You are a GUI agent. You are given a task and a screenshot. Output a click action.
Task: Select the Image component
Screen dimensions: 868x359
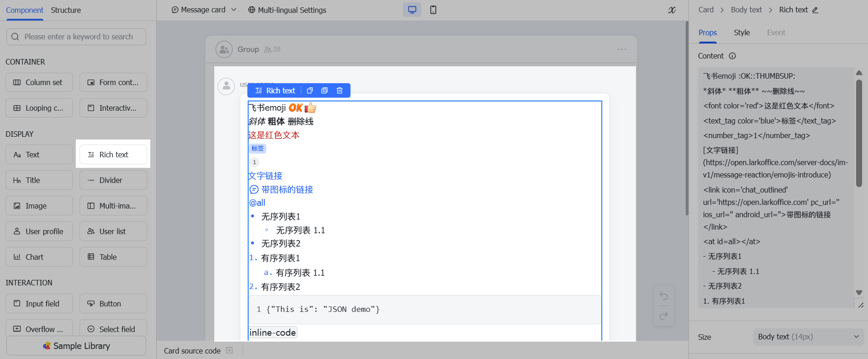tap(39, 206)
